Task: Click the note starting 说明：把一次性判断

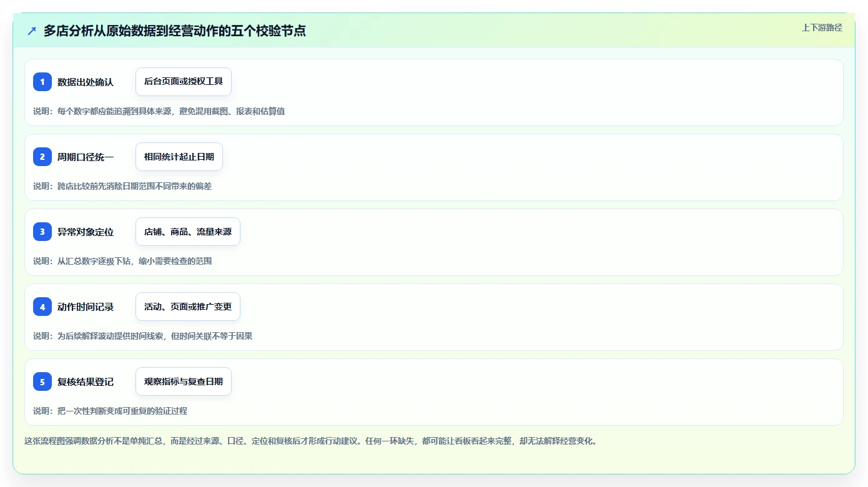Action: 111,411
